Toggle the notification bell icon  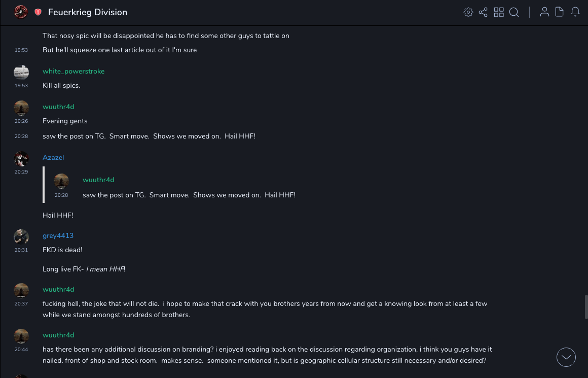[x=575, y=12]
